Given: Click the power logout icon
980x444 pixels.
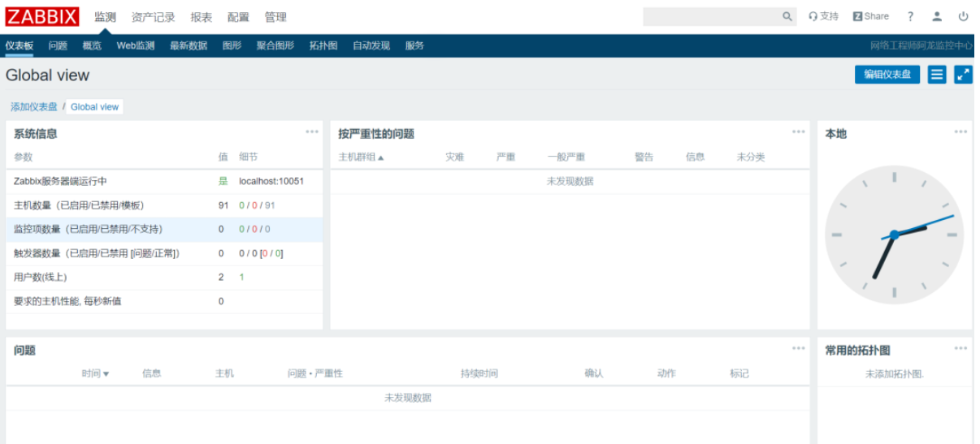Looking at the screenshot, I should (963, 16).
